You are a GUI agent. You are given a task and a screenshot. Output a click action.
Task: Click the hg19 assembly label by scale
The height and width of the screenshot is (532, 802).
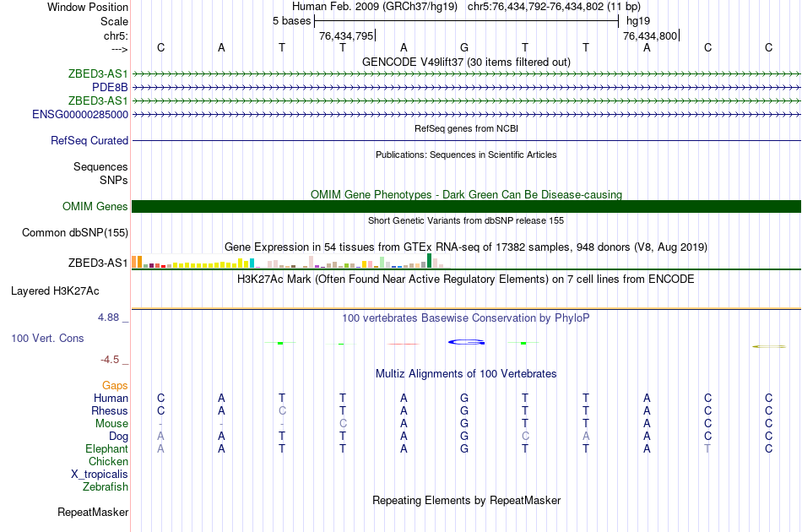tap(638, 21)
